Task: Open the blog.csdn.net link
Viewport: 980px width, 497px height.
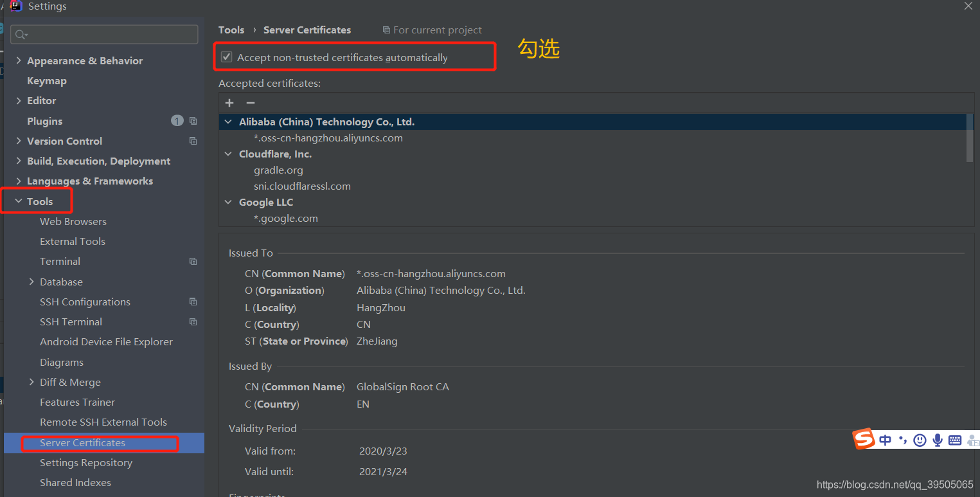Action: [895, 484]
